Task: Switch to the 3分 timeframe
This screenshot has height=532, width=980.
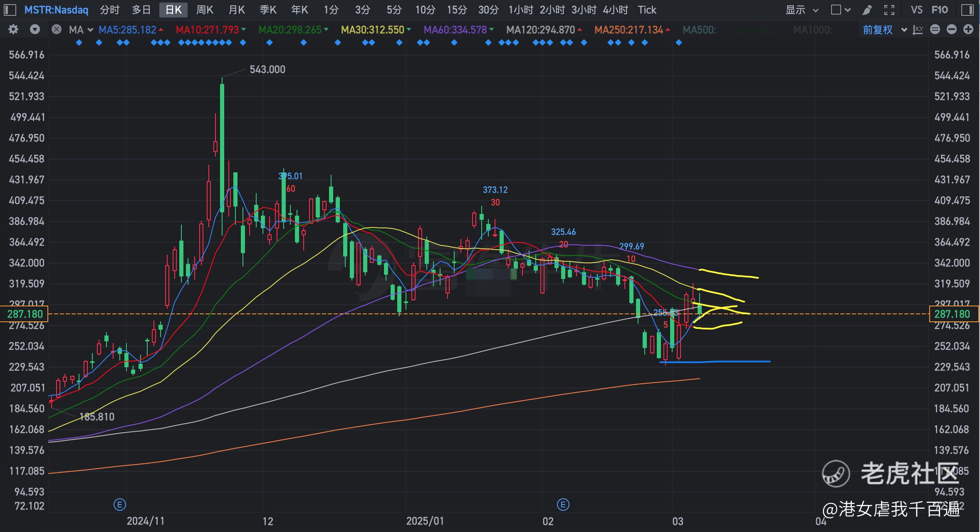Action: coord(363,10)
